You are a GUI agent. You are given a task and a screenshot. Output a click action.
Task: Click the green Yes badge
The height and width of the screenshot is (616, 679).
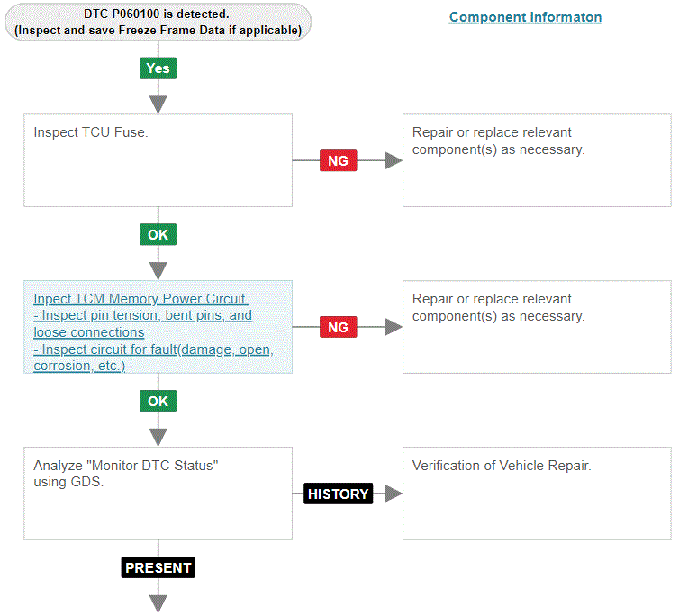pyautogui.click(x=158, y=68)
